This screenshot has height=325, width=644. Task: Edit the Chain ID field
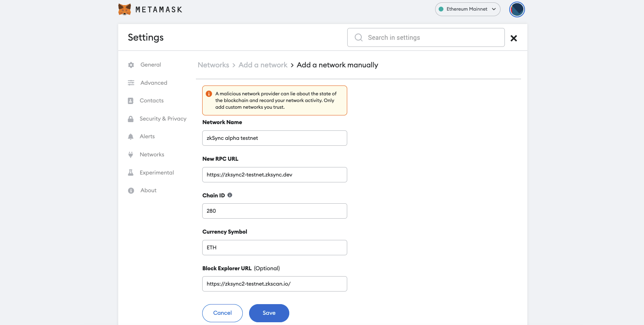pyautogui.click(x=275, y=211)
